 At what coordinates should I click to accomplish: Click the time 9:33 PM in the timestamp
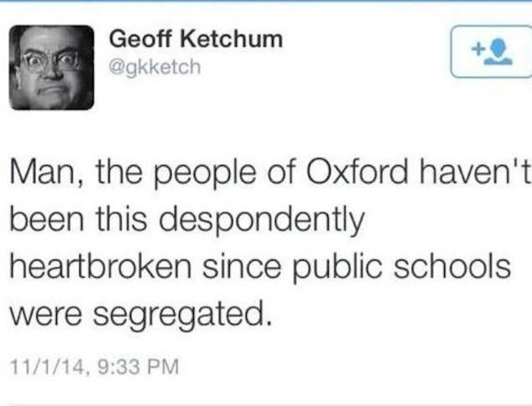point(125,366)
